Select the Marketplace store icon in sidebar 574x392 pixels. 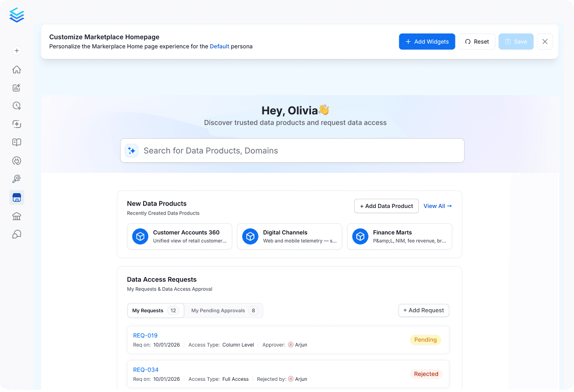(x=16, y=197)
